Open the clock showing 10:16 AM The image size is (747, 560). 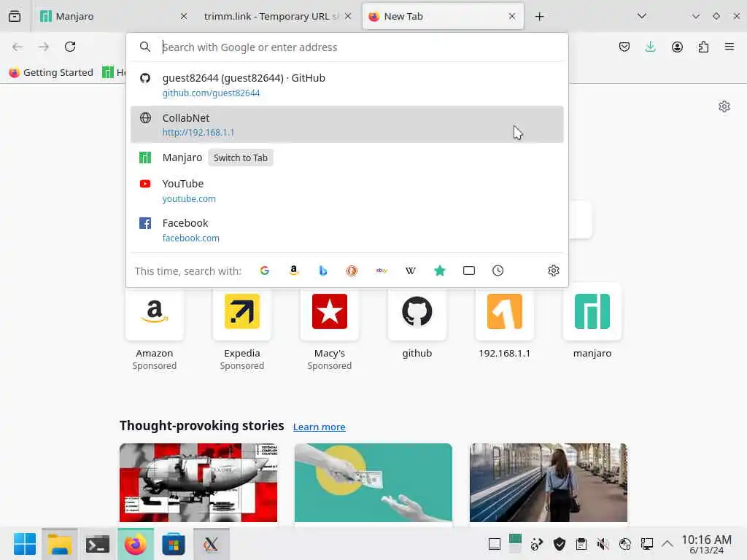[706, 544]
